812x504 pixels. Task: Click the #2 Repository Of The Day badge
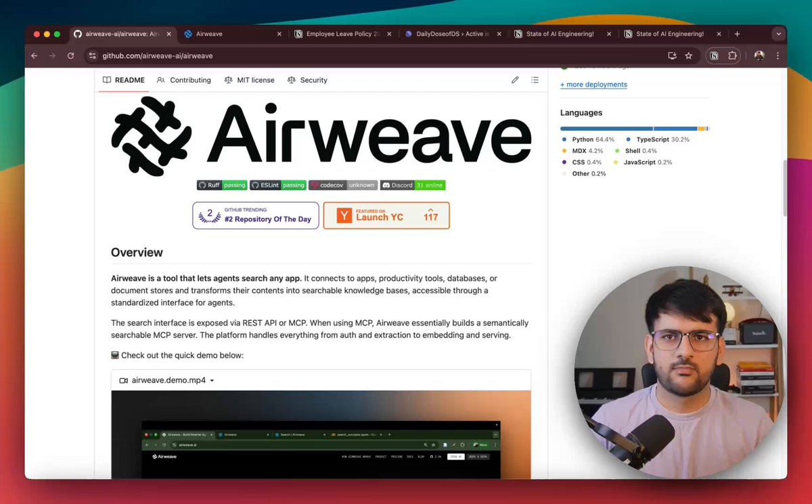point(256,215)
